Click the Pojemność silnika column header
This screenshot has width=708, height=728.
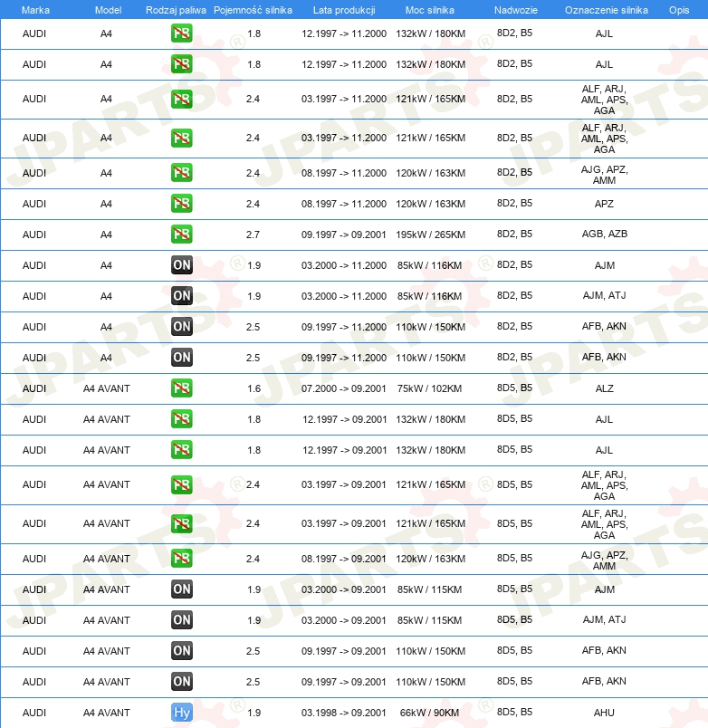click(x=253, y=9)
